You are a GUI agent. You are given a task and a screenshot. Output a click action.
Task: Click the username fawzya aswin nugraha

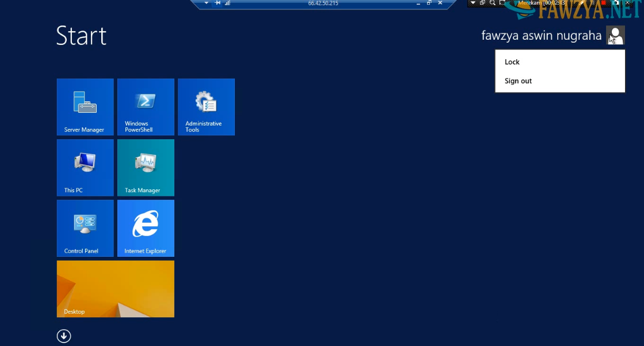point(541,36)
